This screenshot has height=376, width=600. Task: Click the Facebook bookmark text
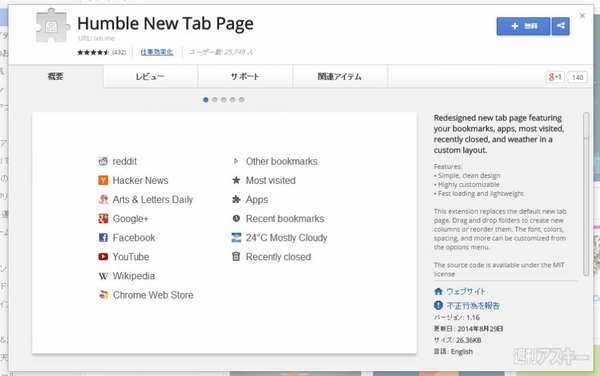(x=134, y=238)
